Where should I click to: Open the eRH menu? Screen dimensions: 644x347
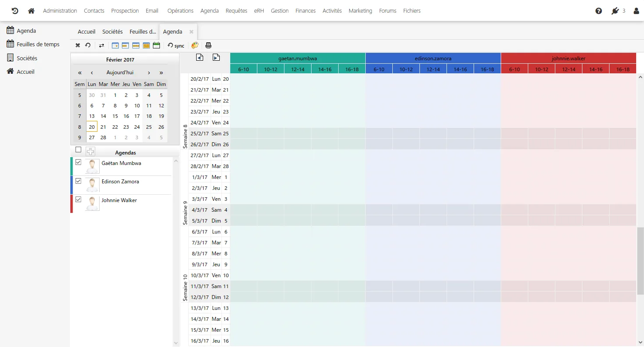point(259,11)
